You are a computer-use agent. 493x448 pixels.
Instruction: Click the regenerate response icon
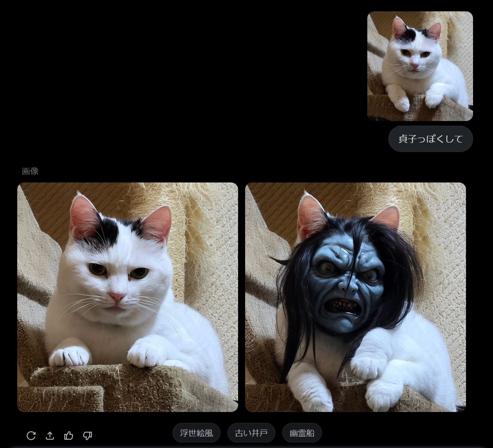[x=31, y=435]
